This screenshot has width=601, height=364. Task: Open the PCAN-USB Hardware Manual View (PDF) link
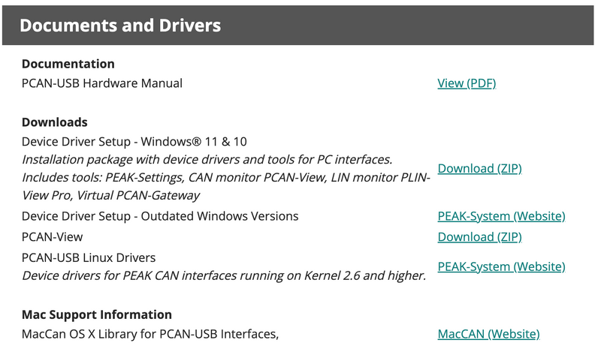(467, 83)
